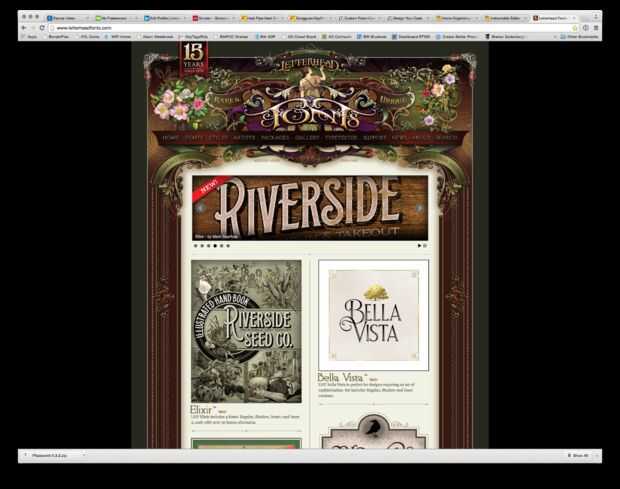The height and width of the screenshot is (489, 620).
Task: Open the Other Bookmarks folder
Action: (579, 37)
